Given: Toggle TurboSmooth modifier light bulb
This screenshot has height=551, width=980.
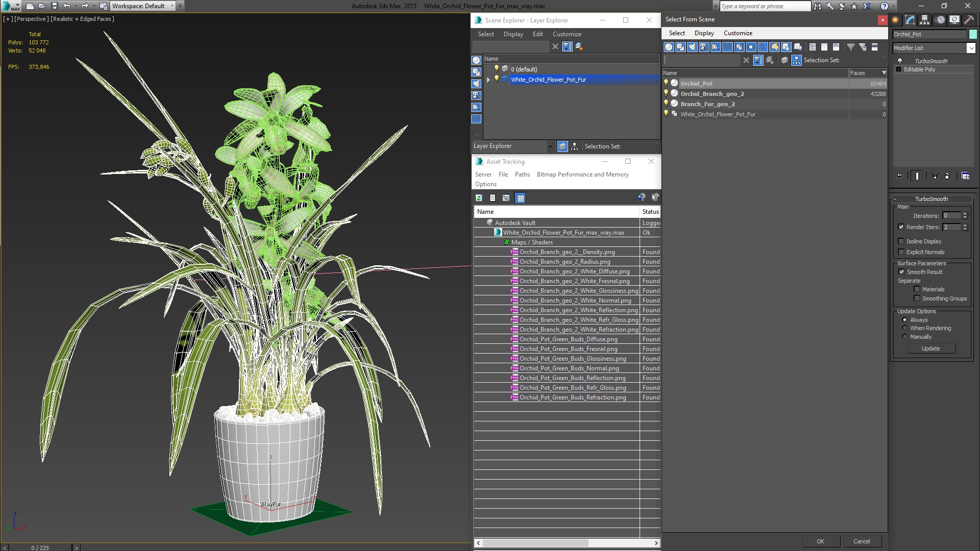Looking at the screenshot, I should click(900, 61).
